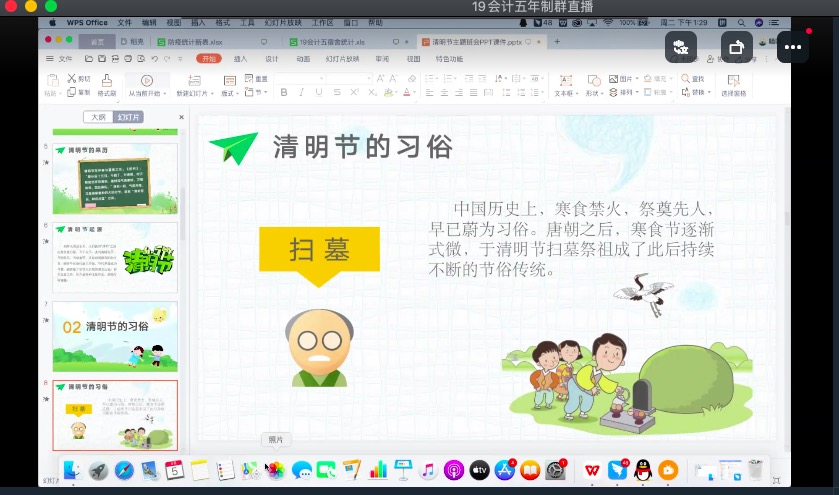Open the Selection Pane (选择窗格)
This screenshot has width=839, height=495.
coord(733,84)
